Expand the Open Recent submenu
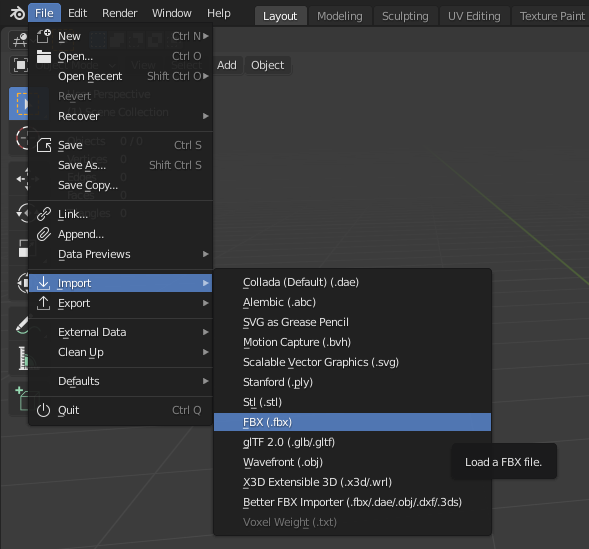Image resolution: width=589 pixels, height=549 pixels. coord(121,76)
